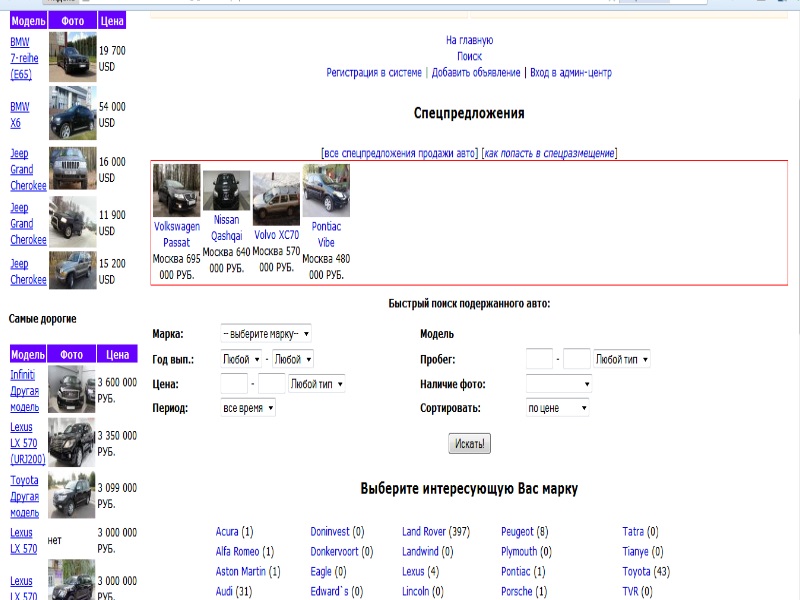Viewport: 800px width, 600px height.
Task: Focus the minimum Пробег input field
Action: (x=539, y=359)
